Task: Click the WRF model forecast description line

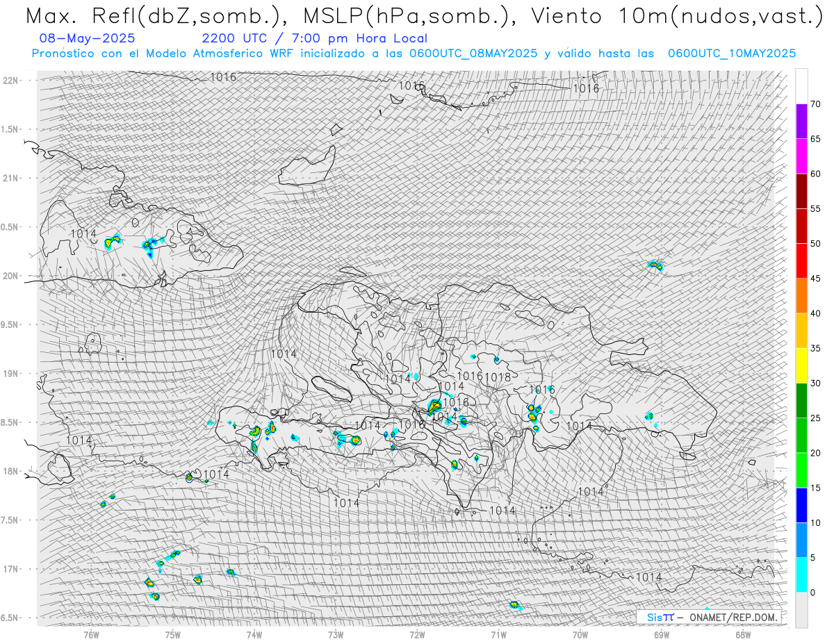Action: (414, 53)
